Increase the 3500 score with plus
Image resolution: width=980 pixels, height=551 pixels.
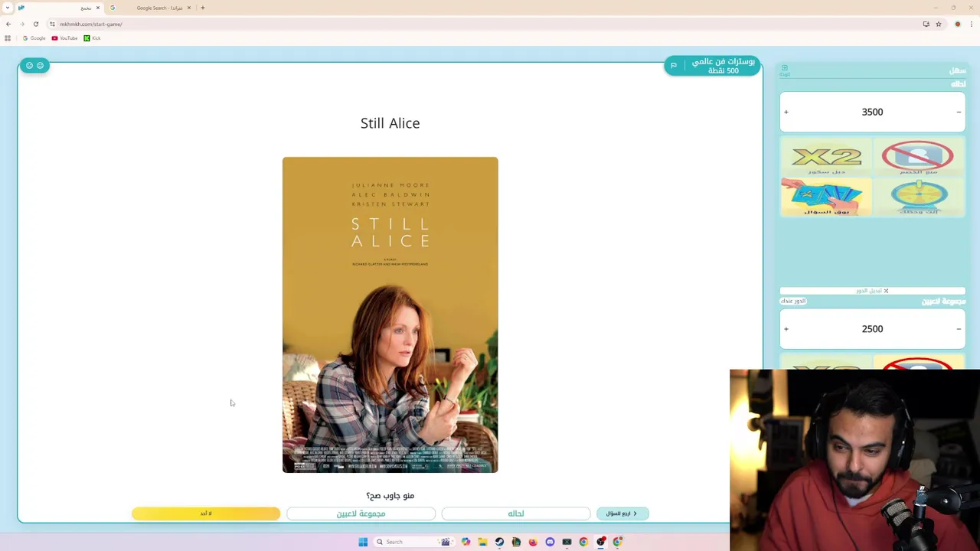[x=786, y=112]
